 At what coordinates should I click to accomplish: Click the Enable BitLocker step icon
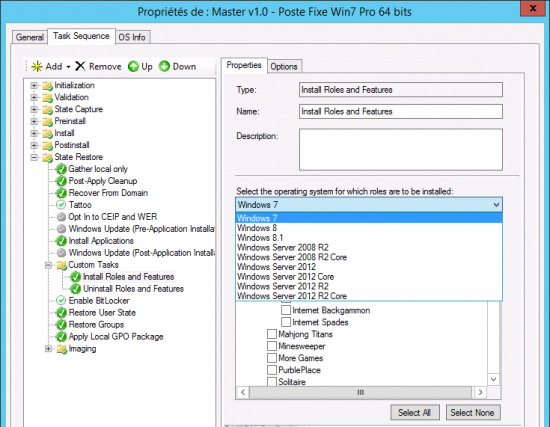[x=61, y=300]
